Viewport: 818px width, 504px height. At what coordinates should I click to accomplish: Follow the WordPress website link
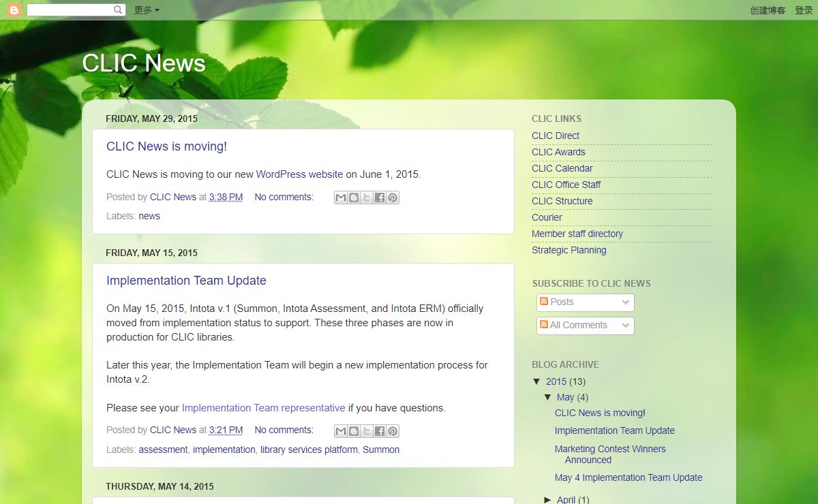pos(299,174)
